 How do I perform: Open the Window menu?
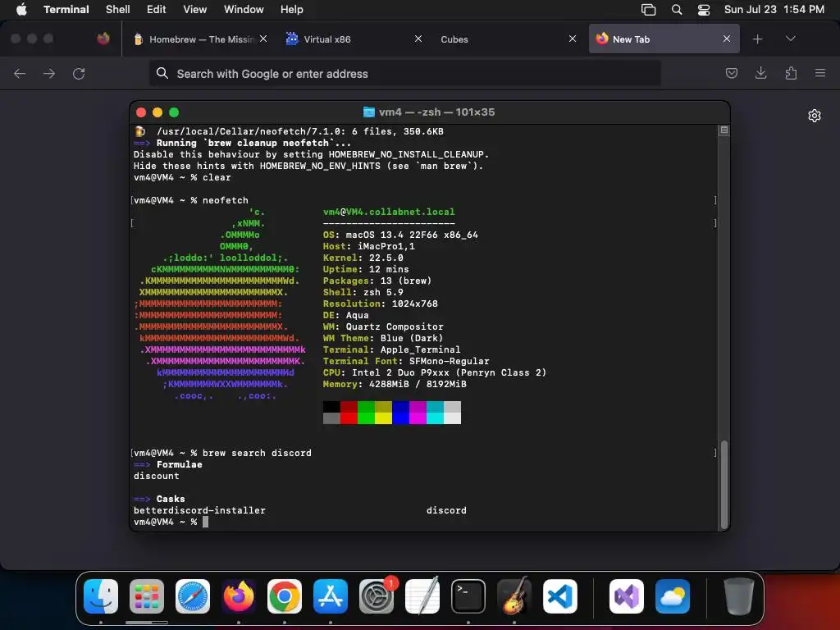244,9
